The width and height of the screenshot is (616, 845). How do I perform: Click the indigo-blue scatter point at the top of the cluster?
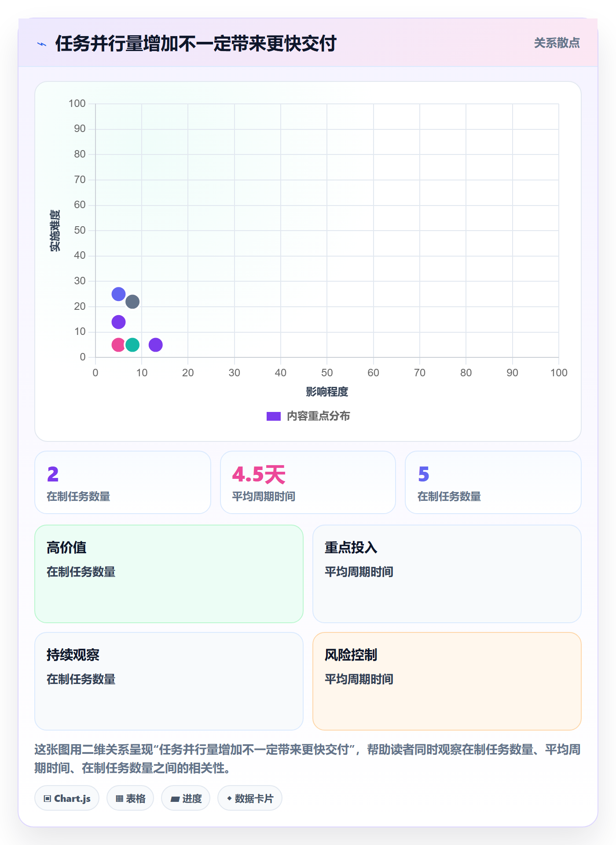pyautogui.click(x=118, y=294)
